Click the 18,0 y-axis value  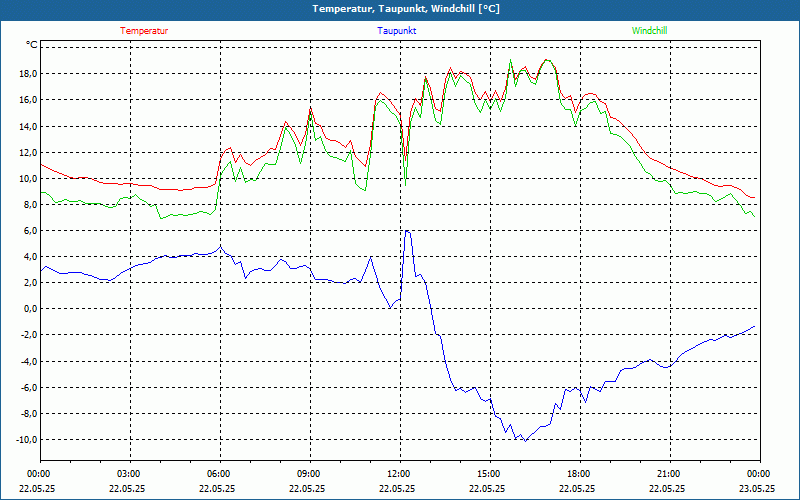point(28,73)
